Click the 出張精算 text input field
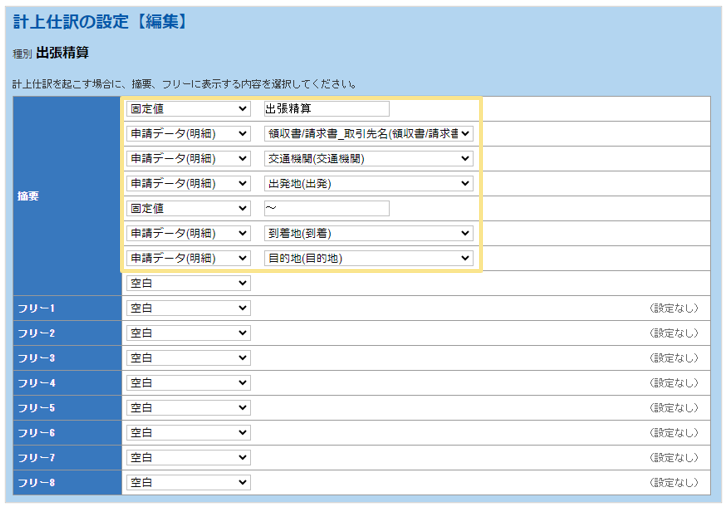 coord(326,109)
